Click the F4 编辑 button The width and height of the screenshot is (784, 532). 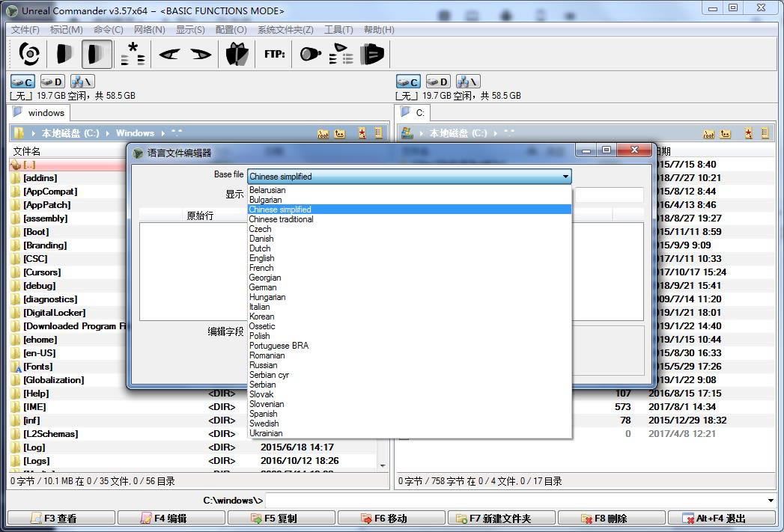click(x=171, y=519)
